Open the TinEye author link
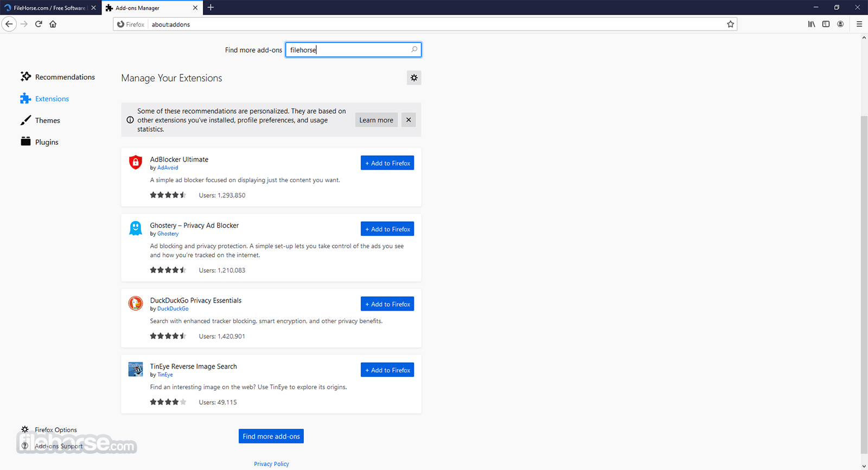Image resolution: width=868 pixels, height=470 pixels. pyautogui.click(x=165, y=375)
